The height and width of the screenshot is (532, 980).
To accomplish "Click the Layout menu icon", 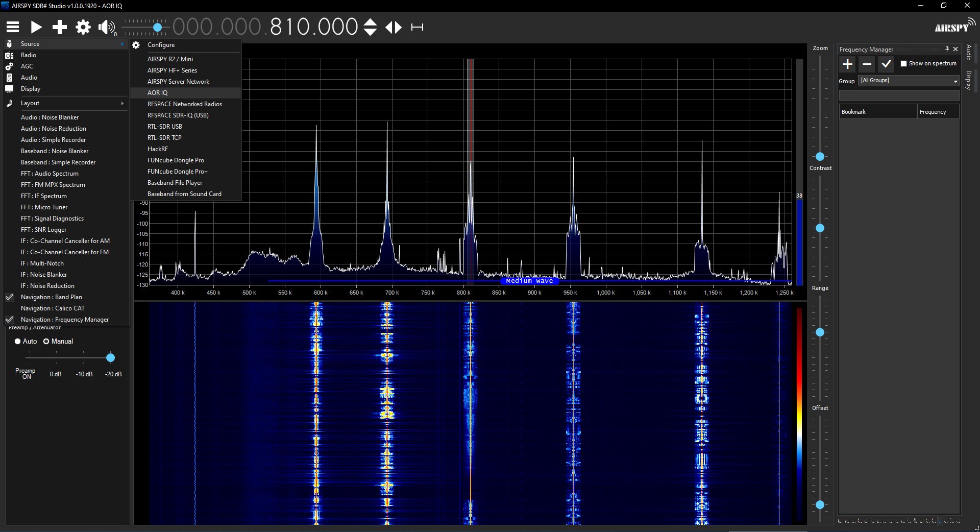I will coord(9,103).
